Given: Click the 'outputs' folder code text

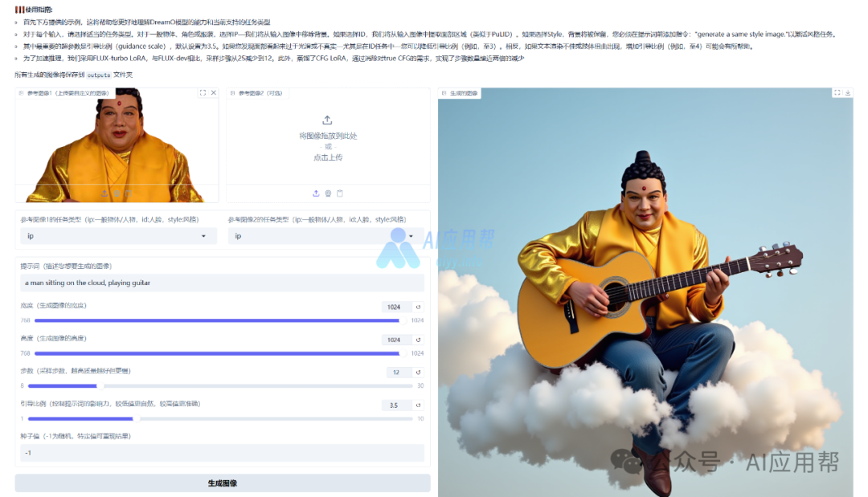Looking at the screenshot, I should point(99,75).
